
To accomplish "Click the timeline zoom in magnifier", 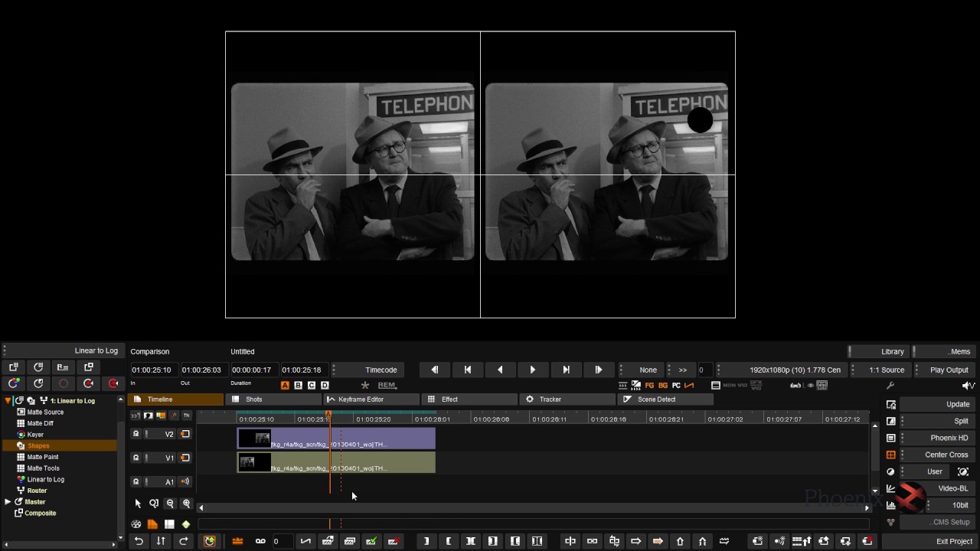I will [x=186, y=504].
